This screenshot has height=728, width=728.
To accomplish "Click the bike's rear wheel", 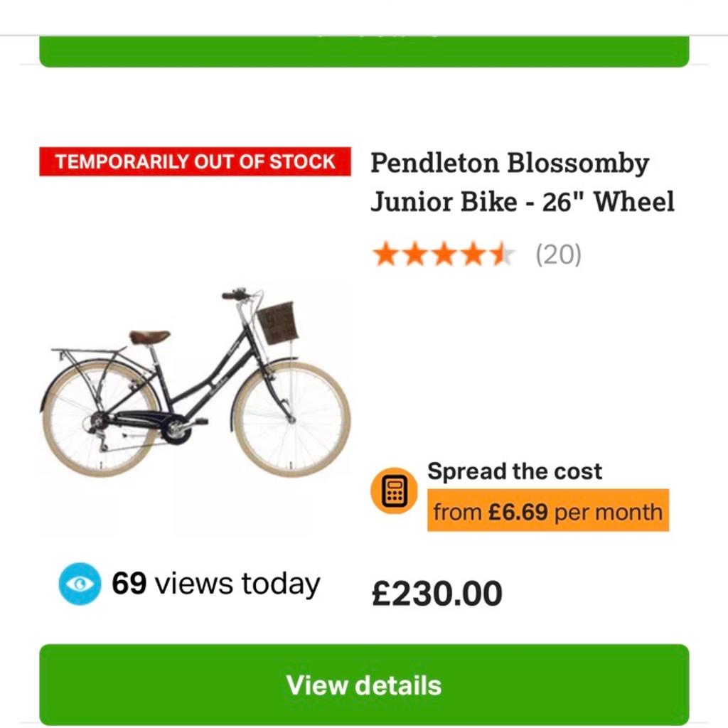I will click(x=100, y=419).
